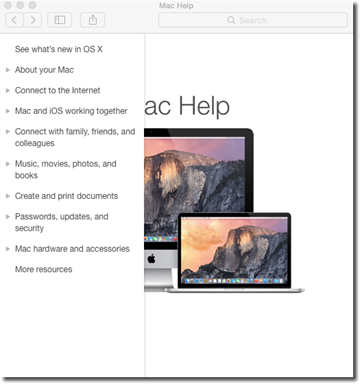Select Mac and iOS working together topic

pyautogui.click(x=71, y=111)
